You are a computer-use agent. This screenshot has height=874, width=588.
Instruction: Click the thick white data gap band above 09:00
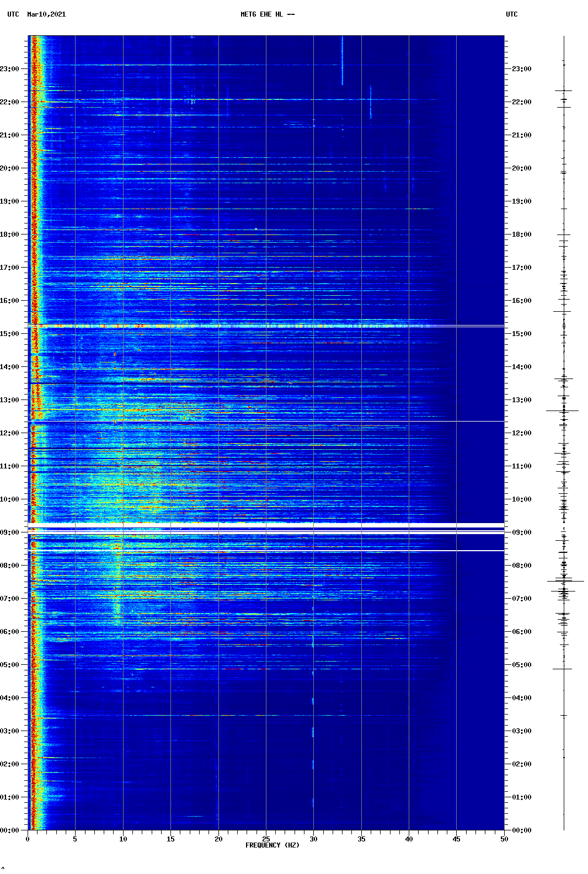click(x=266, y=525)
